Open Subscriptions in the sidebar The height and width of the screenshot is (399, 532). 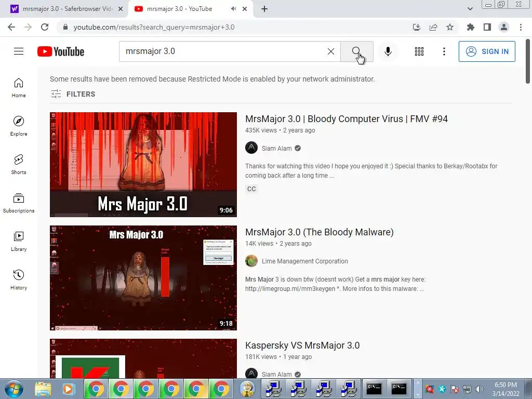(19, 203)
